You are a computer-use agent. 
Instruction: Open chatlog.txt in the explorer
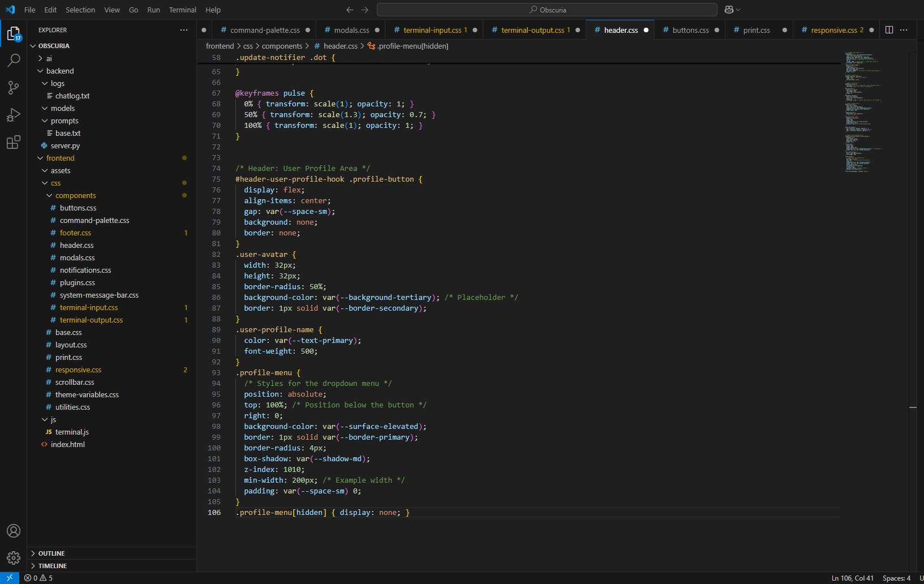pos(111,96)
